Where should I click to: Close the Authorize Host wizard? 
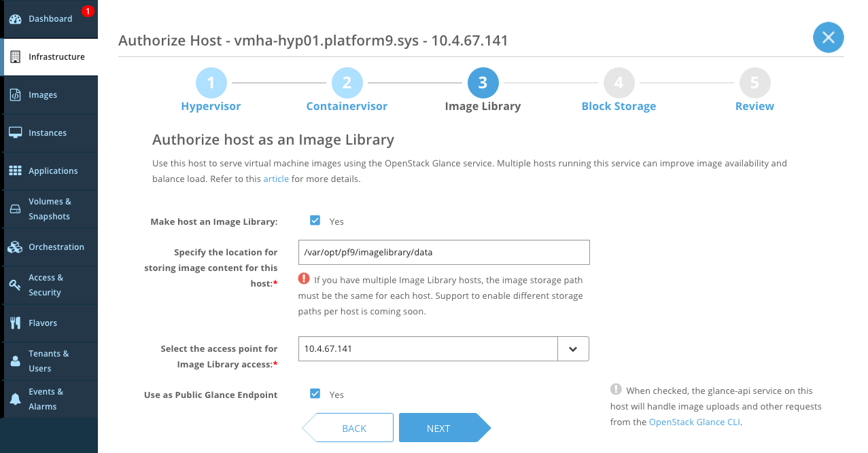828,38
